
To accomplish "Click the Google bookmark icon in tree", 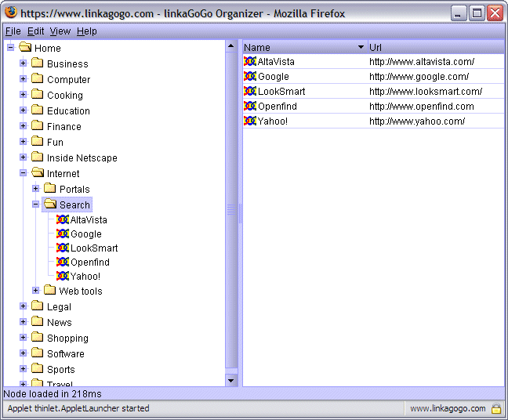I will 63,234.
